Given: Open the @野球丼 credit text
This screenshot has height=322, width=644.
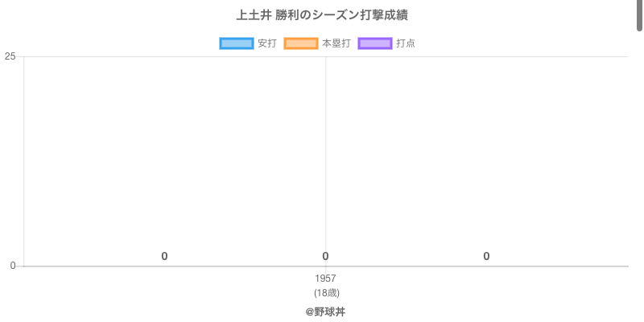Looking at the screenshot, I should [x=325, y=312].
